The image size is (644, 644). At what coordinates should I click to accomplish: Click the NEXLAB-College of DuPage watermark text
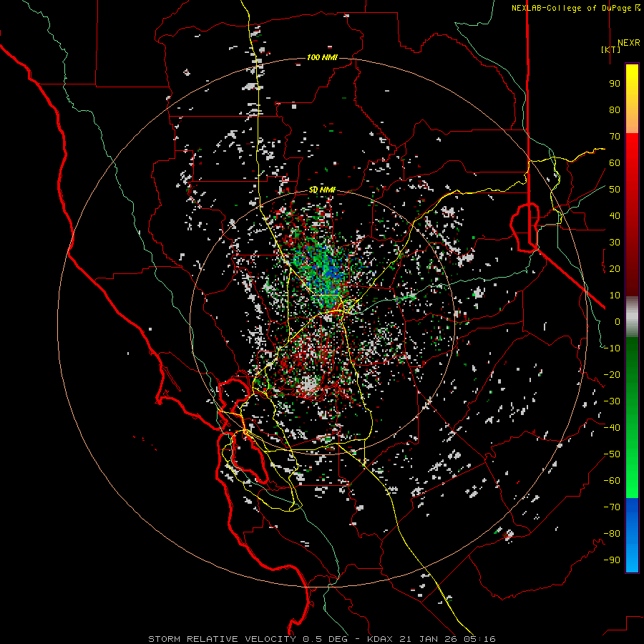[x=571, y=8]
